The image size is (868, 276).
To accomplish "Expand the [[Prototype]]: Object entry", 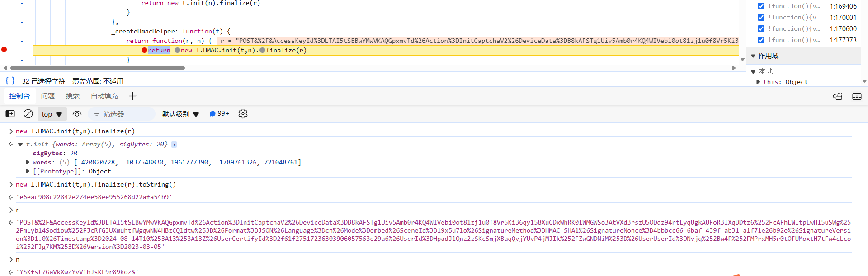I will tap(28, 171).
